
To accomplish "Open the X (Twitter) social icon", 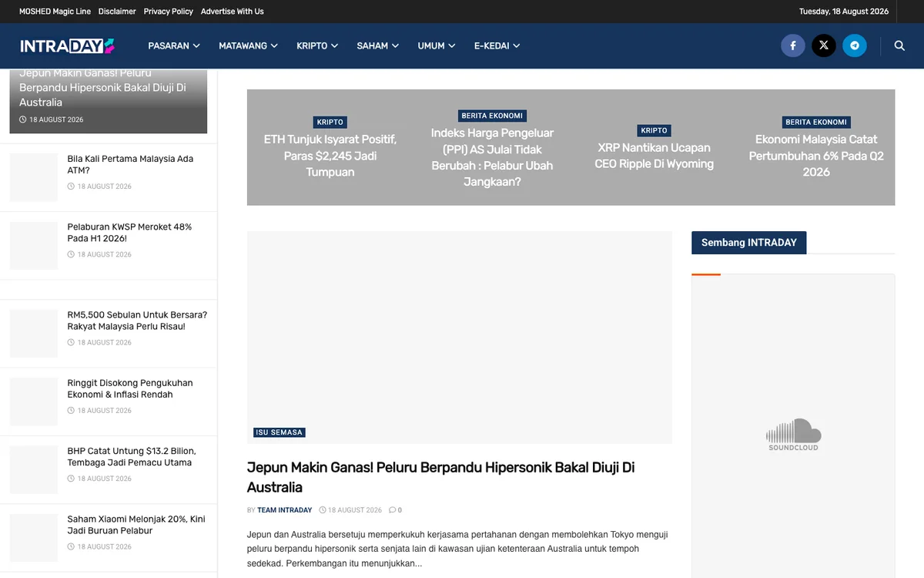I will pyautogui.click(x=824, y=45).
